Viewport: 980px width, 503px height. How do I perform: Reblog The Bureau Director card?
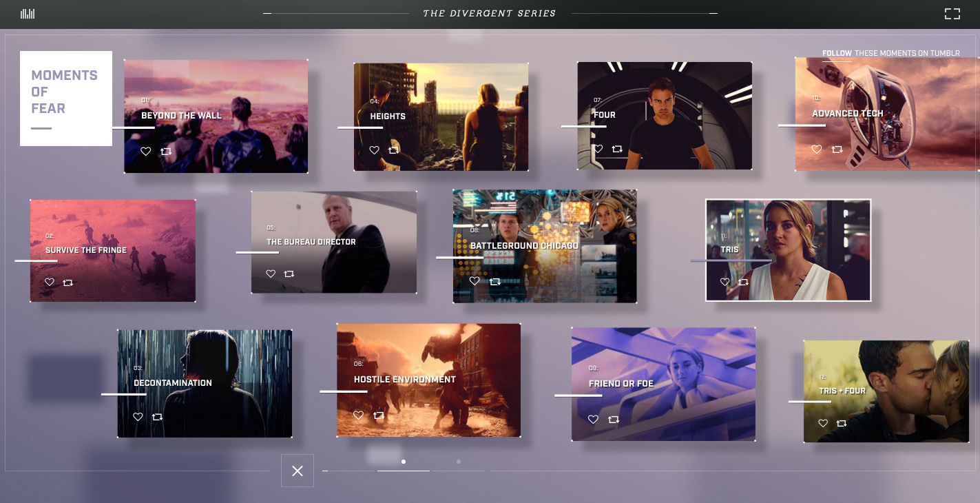pyautogui.click(x=289, y=274)
